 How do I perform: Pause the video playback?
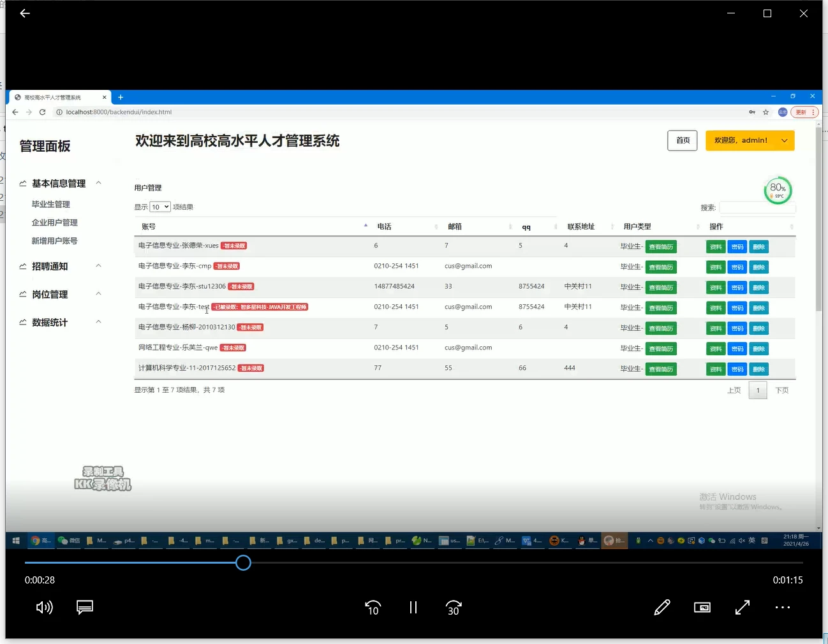point(413,607)
